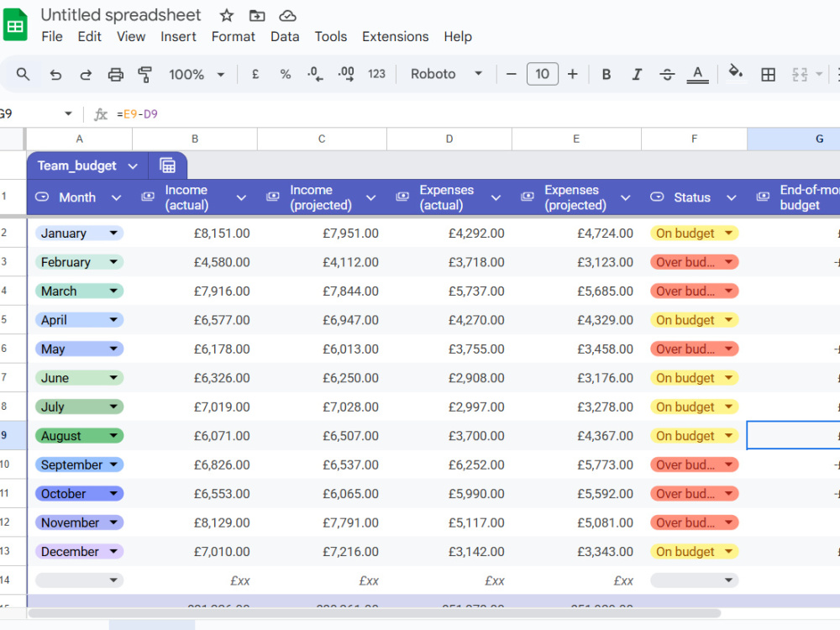
Task: Open Month column header dropdown
Action: 116,197
